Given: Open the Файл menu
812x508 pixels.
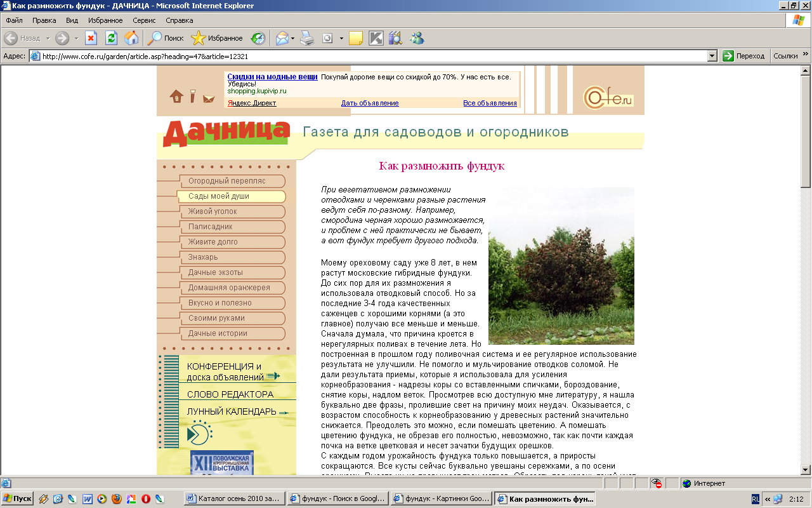Looking at the screenshot, I should 14,20.
